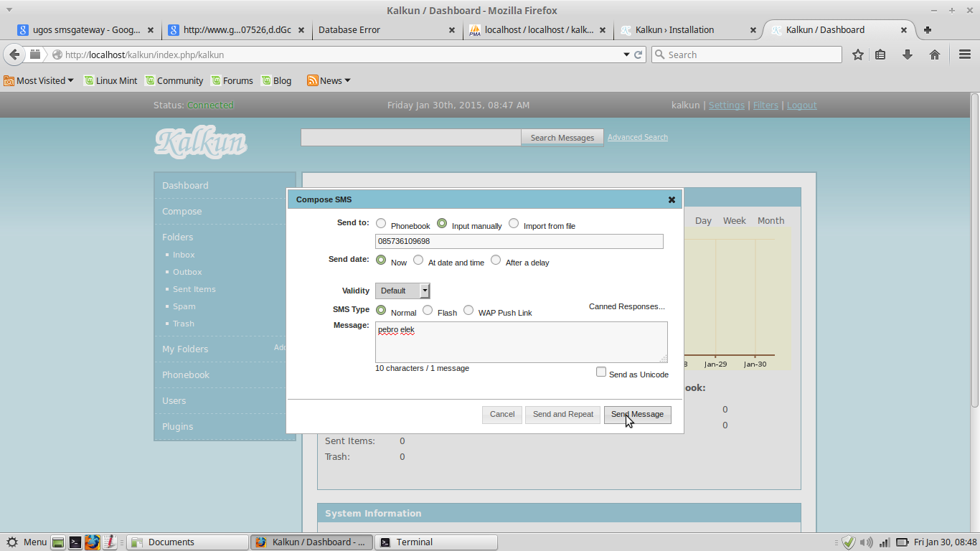
Task: Click the search magnifier icon in Firefox
Action: point(659,55)
